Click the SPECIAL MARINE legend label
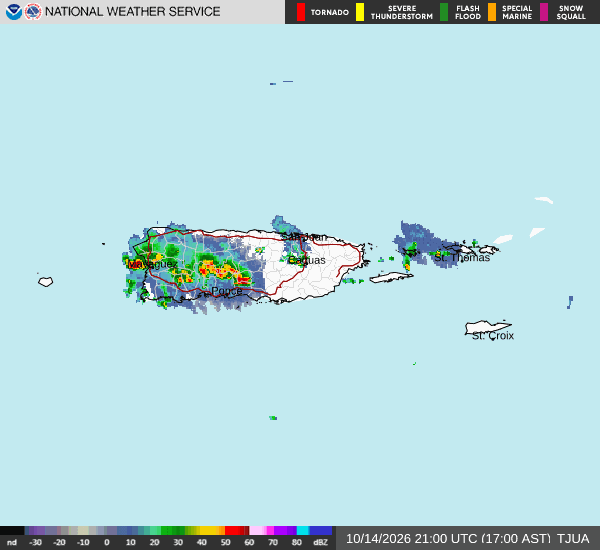Screen dimensions: 600x550 click(x=517, y=12)
